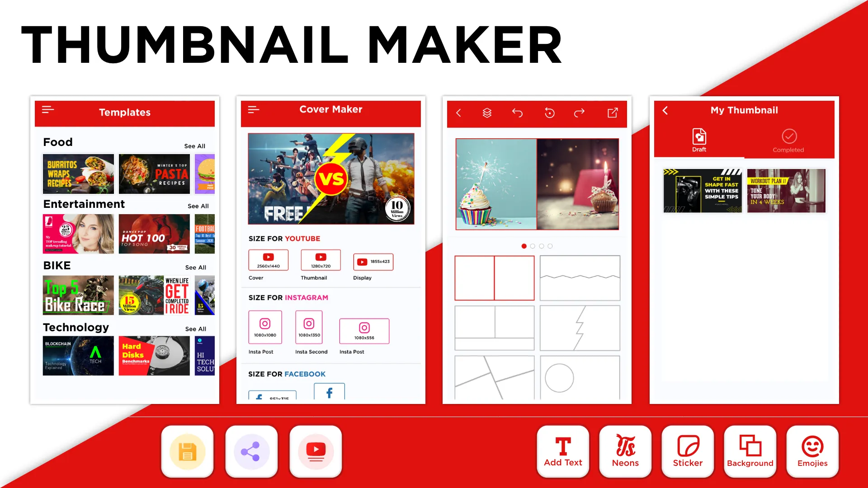Click the undo arrow icon in editor

click(518, 113)
